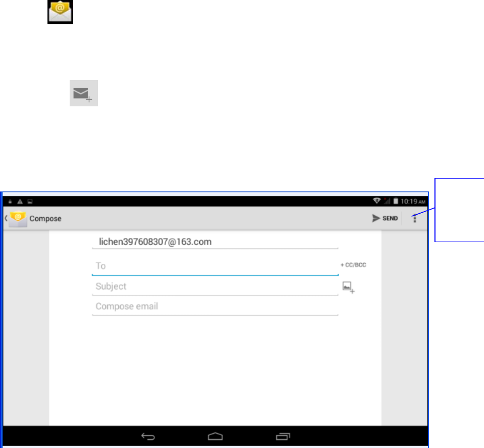The image size is (484, 448).
Task: Add CC/BCC recipients
Action: pyautogui.click(x=353, y=265)
